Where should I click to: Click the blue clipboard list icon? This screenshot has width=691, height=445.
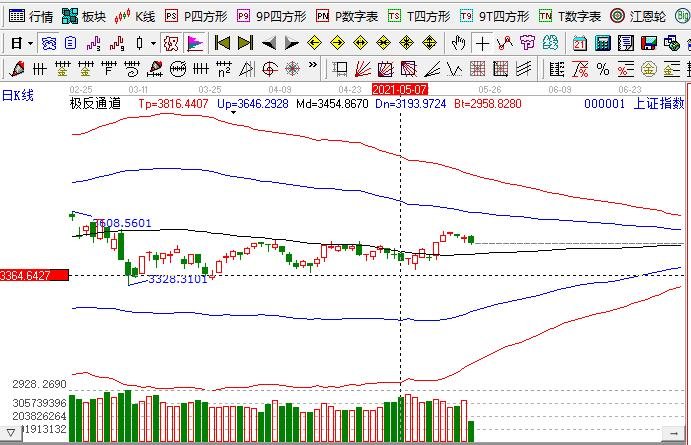(x=71, y=43)
